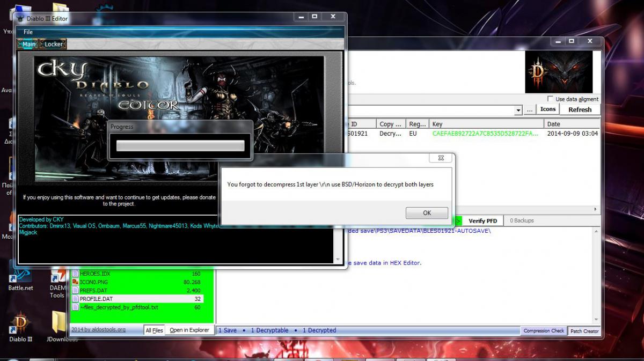
Task: Open the Patch Creator tab
Action: click(x=584, y=331)
